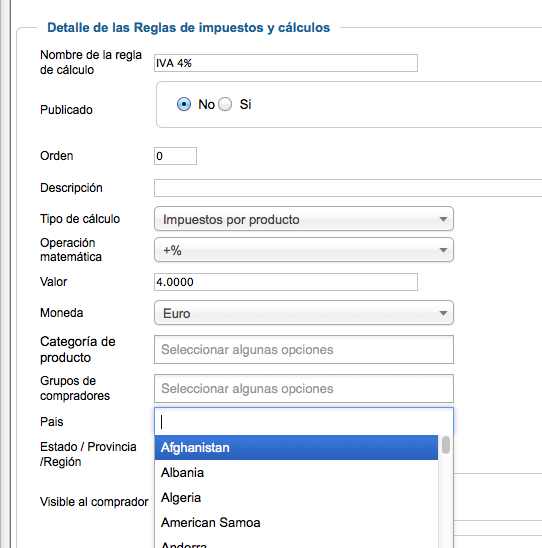The image size is (542, 548).
Task: Click the Moneda dropdown arrow icon
Action: (x=443, y=313)
